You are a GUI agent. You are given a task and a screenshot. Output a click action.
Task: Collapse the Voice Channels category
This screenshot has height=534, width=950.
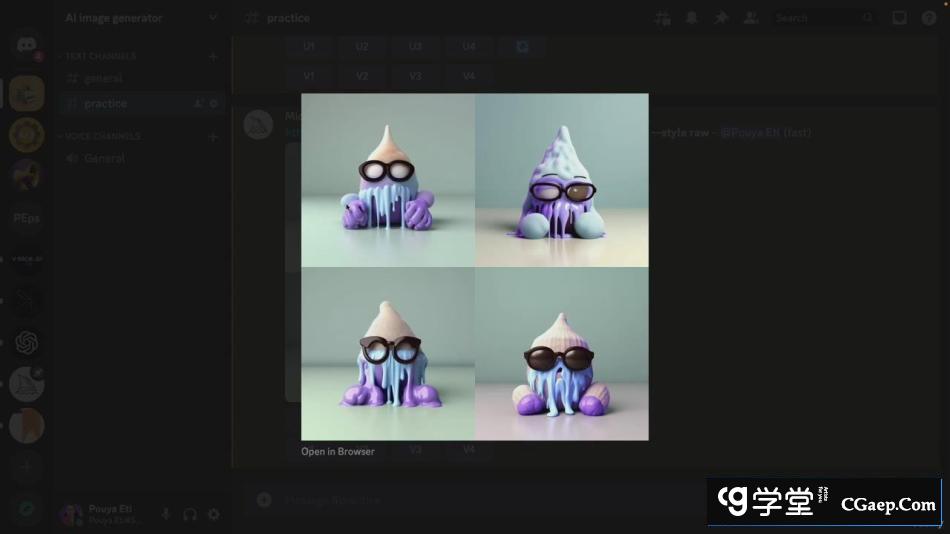(x=102, y=136)
